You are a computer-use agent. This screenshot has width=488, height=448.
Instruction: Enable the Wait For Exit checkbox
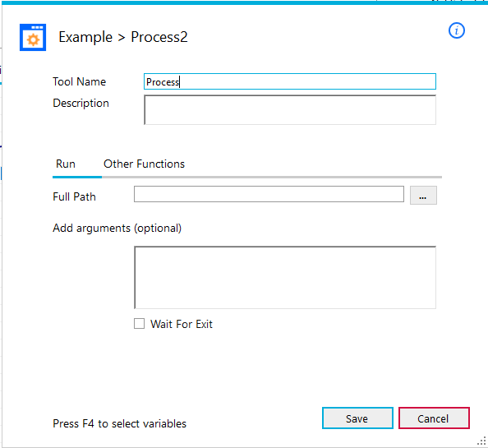click(x=139, y=324)
